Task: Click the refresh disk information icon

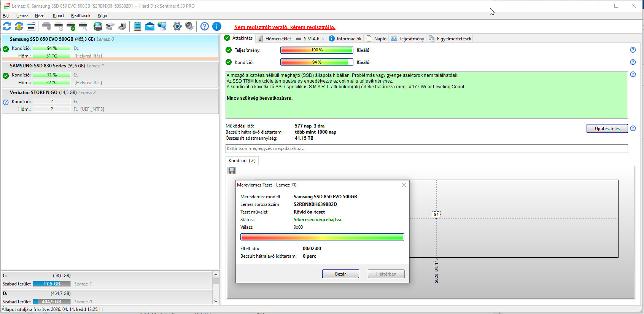Action: point(7,26)
